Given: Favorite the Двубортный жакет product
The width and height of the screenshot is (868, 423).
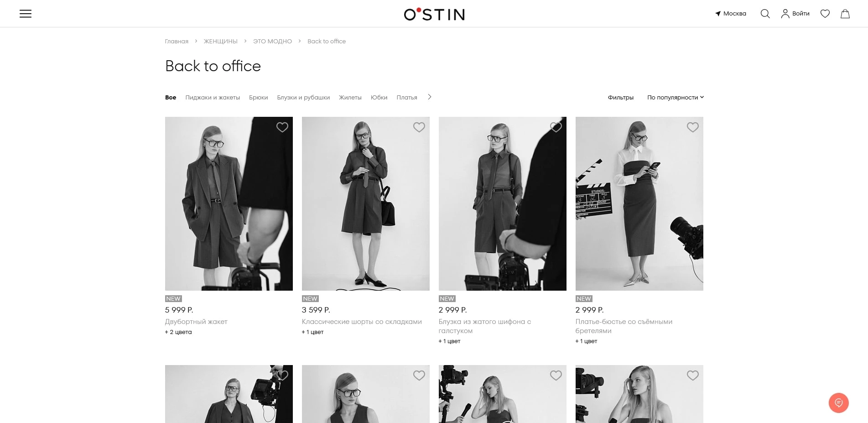Looking at the screenshot, I should pos(282,127).
